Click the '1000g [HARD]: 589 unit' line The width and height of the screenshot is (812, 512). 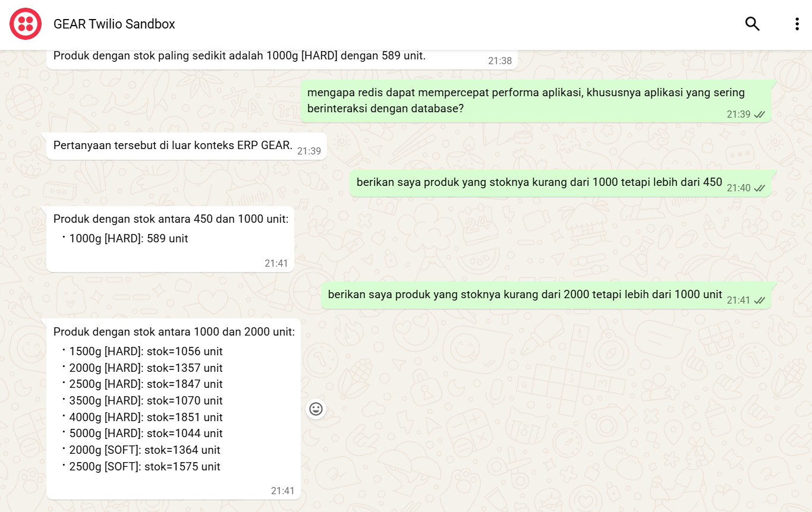pyautogui.click(x=128, y=239)
